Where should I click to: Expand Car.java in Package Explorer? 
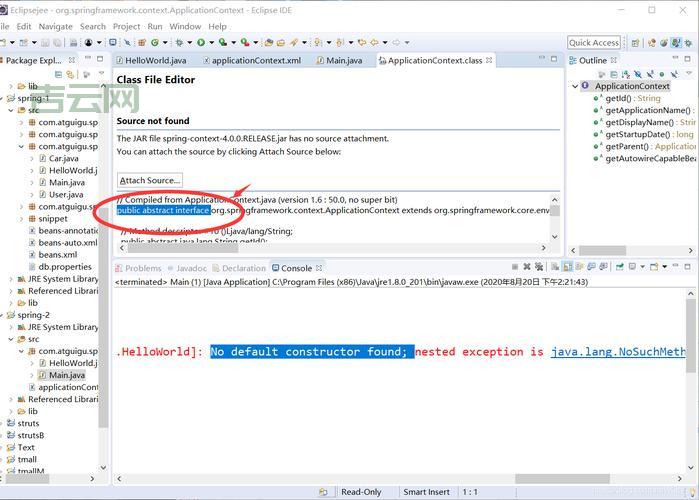[32, 159]
